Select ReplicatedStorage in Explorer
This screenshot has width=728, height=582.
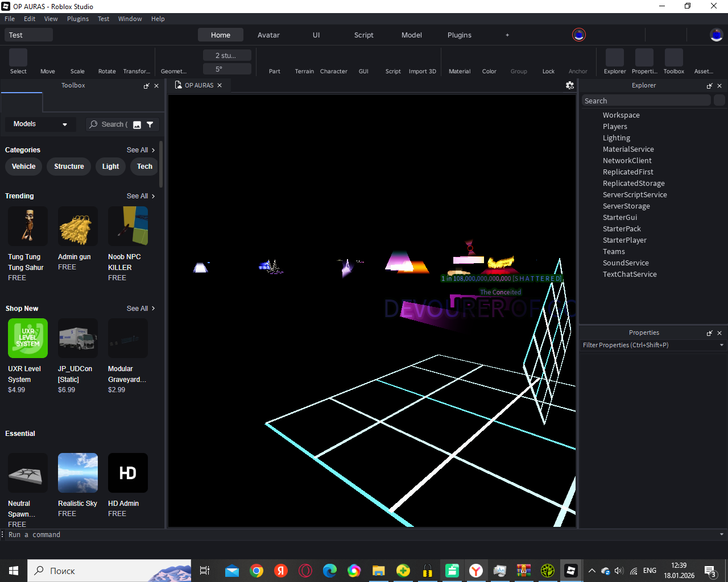click(634, 184)
